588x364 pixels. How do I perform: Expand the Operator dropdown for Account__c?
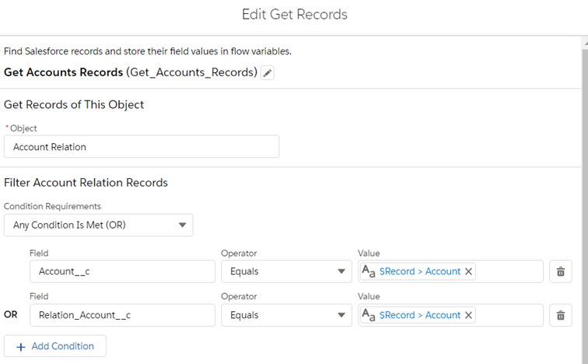point(285,271)
